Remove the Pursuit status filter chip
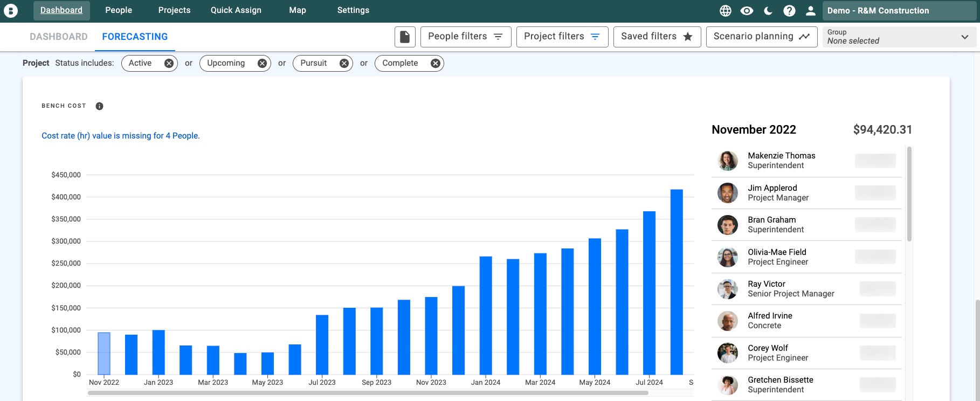 [344, 64]
